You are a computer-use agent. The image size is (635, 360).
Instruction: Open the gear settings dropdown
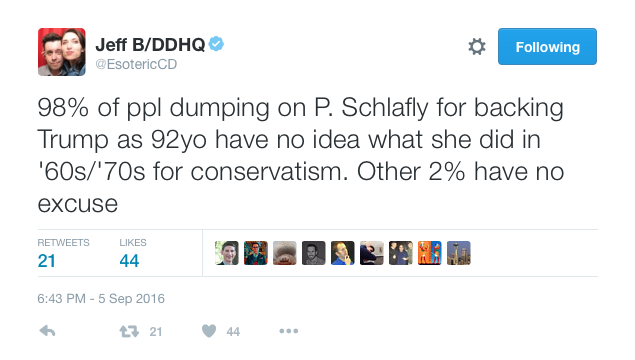point(477,47)
